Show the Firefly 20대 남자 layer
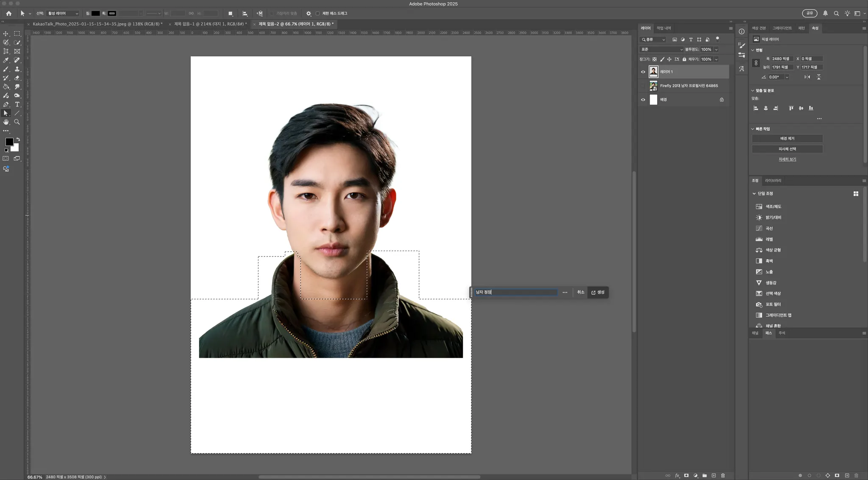The width and height of the screenshot is (868, 480). point(643,86)
